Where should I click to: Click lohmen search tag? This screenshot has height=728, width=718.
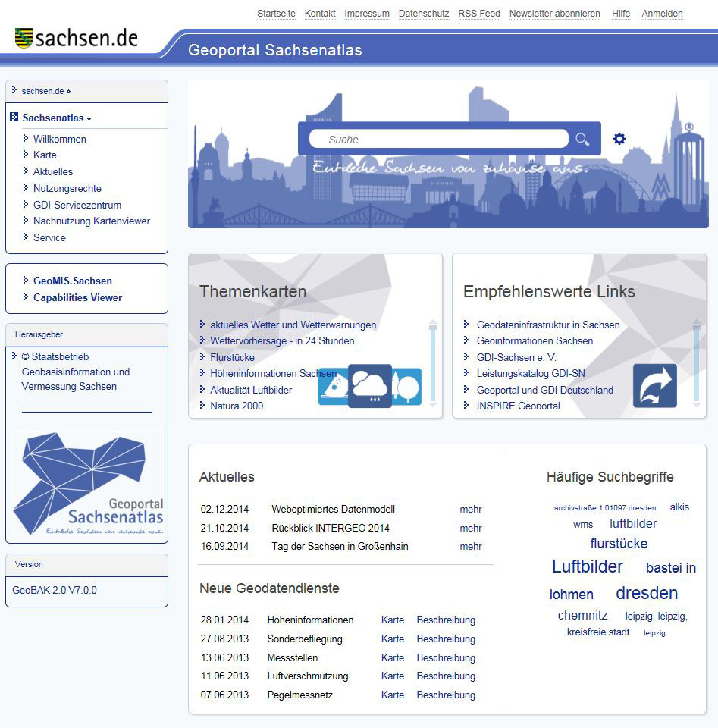pos(572,595)
